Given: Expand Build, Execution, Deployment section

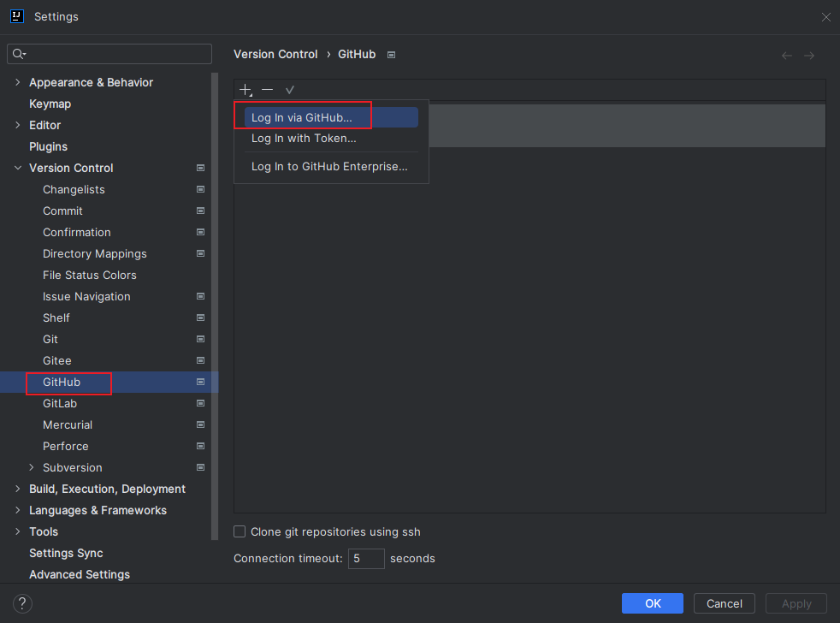Looking at the screenshot, I should point(18,489).
